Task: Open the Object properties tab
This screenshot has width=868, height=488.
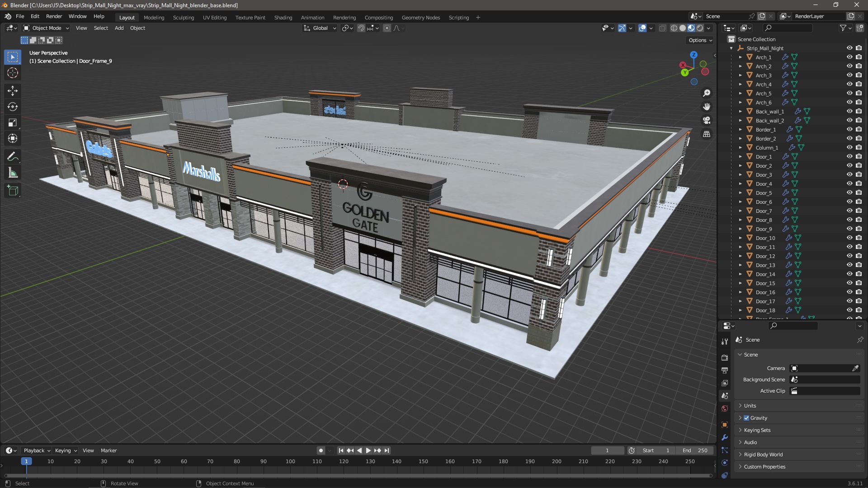Action: pyautogui.click(x=725, y=425)
